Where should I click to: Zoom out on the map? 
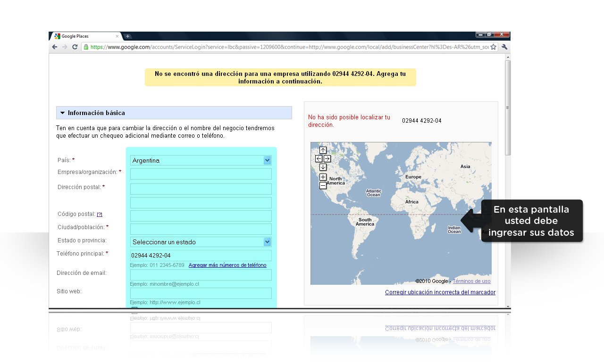(323, 186)
